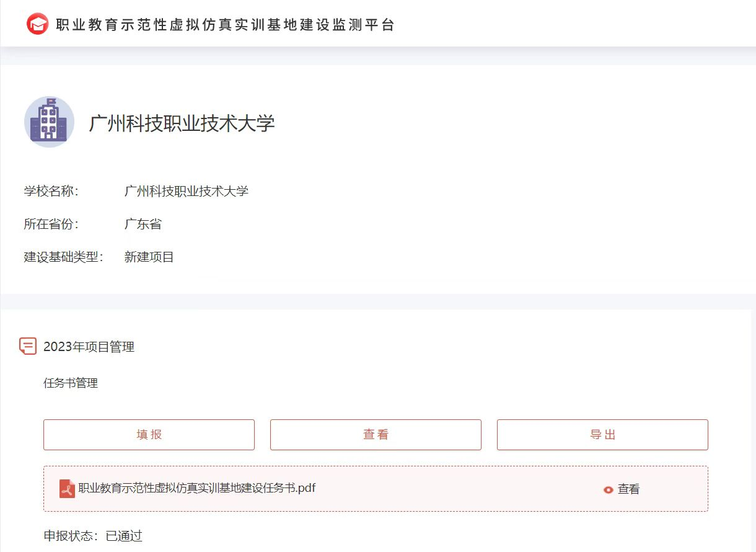Select the large 广州科技职业技术大学 heading
This screenshot has width=756, height=552.
click(x=182, y=123)
